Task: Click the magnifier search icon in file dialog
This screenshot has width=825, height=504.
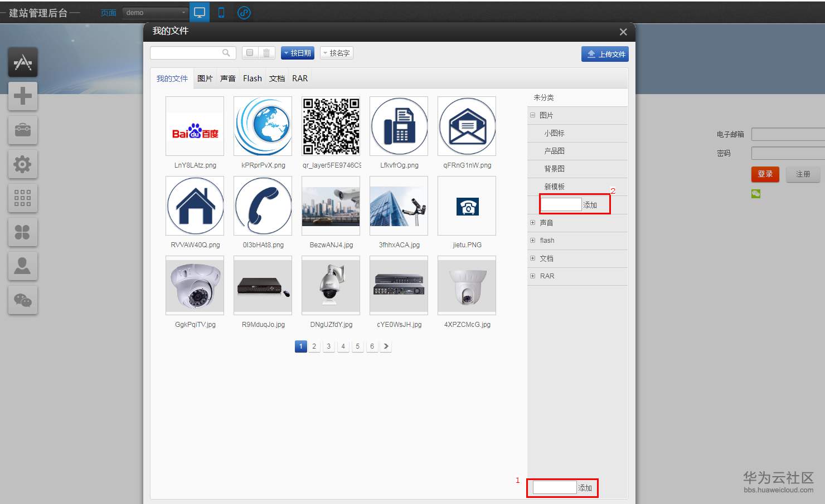Action: (226, 53)
